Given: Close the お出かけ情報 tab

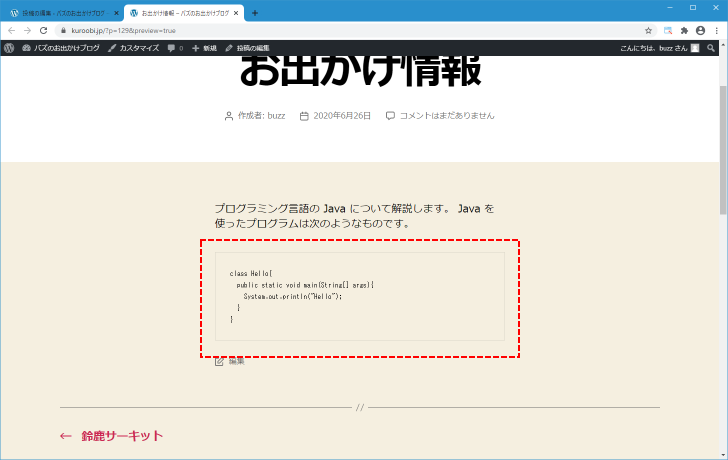Looking at the screenshot, I should point(236,13).
